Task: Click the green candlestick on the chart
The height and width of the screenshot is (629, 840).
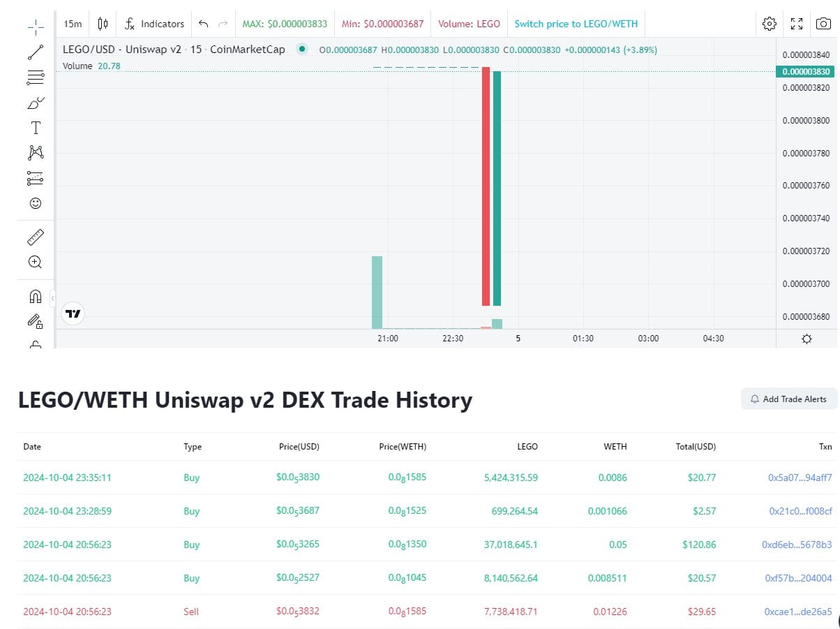Action: 497,188
